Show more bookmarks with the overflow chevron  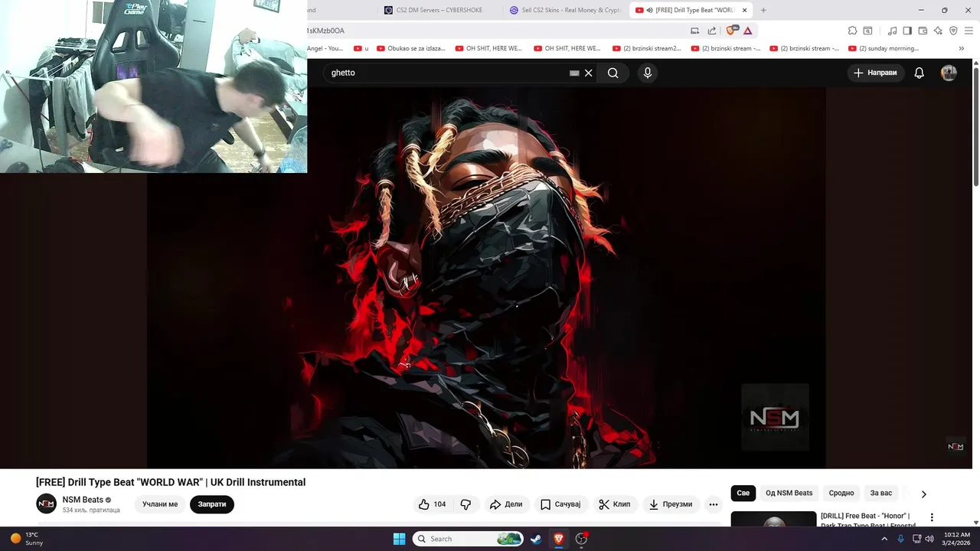pyautogui.click(x=962, y=48)
